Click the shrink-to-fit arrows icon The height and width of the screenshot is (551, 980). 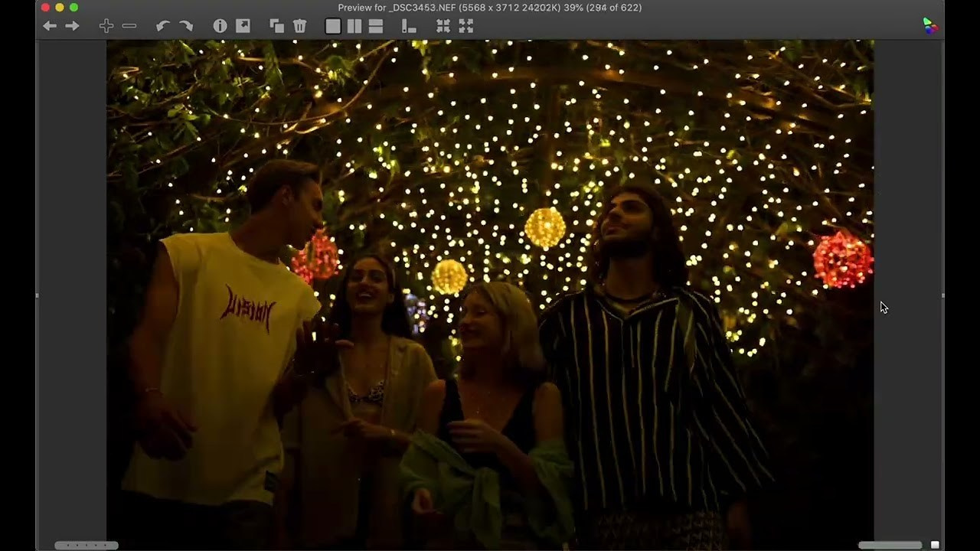pyautogui.click(x=443, y=26)
